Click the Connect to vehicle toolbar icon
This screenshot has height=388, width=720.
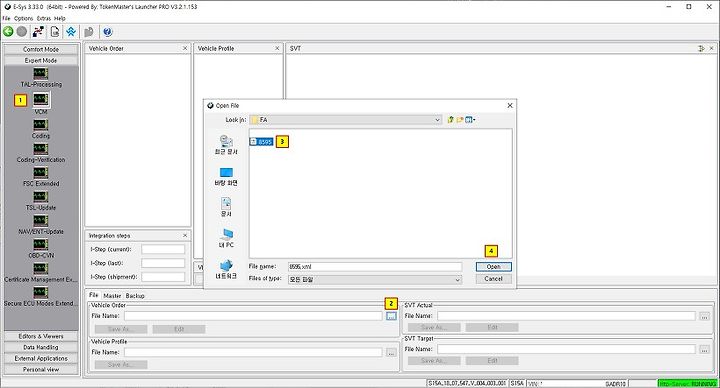[x=38, y=31]
